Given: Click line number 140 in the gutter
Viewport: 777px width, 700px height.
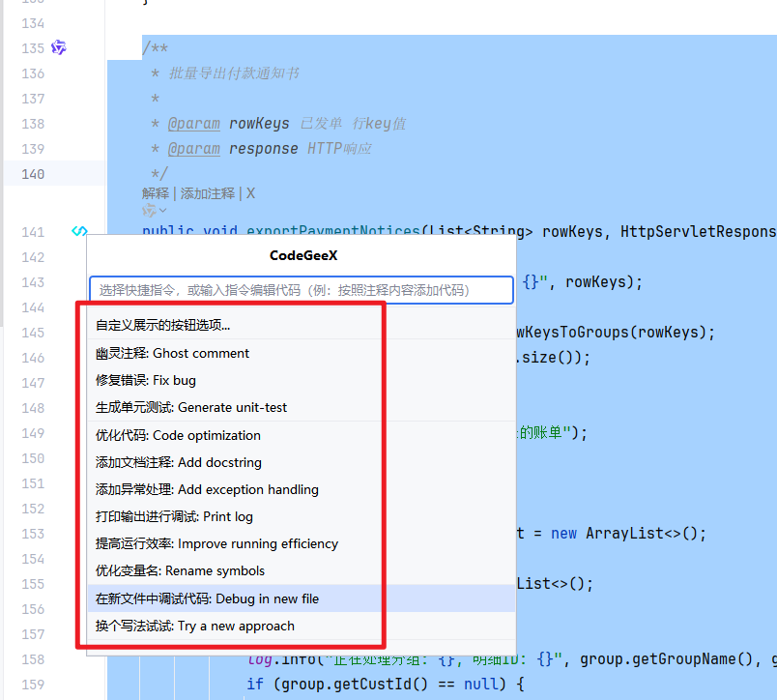Looking at the screenshot, I should click(33, 174).
